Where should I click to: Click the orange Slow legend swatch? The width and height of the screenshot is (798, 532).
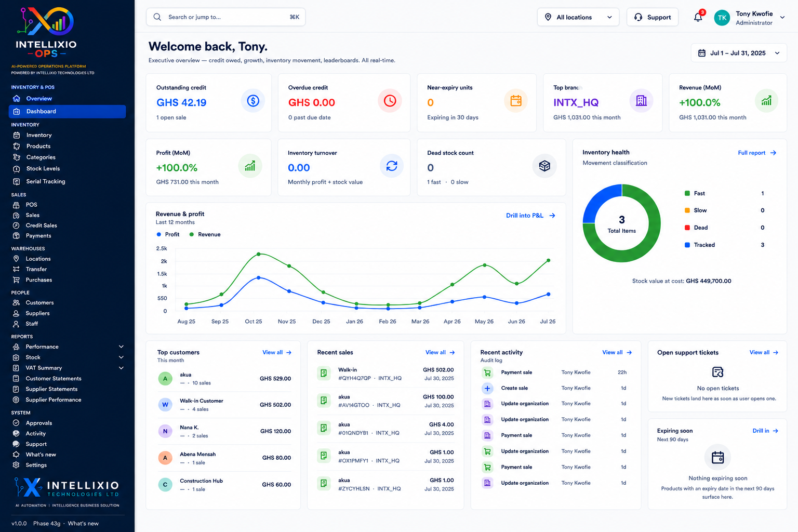click(x=687, y=210)
